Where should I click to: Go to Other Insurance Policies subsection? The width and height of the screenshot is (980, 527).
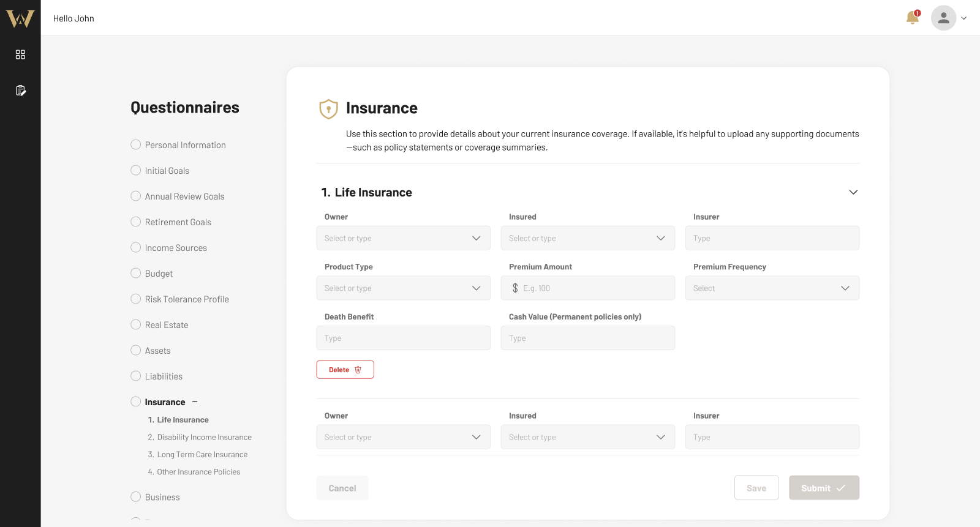tap(194, 472)
